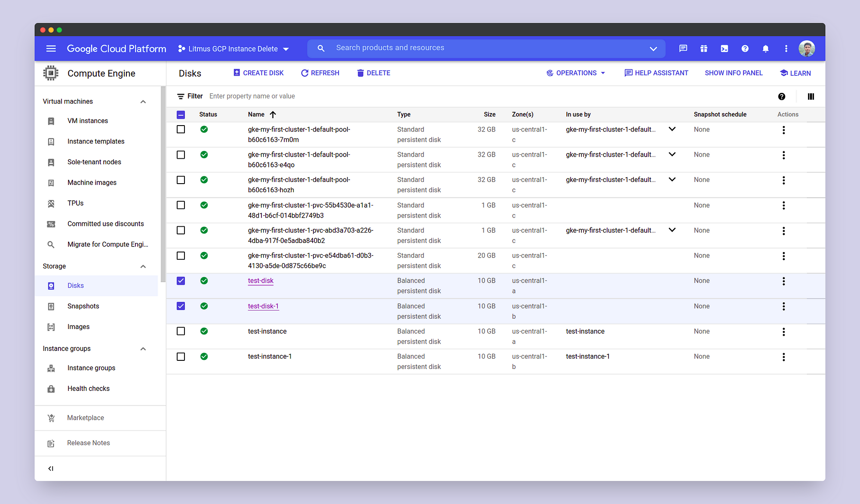Image resolution: width=860 pixels, height=504 pixels.
Task: Collapse the Instance groups section
Action: click(x=143, y=349)
